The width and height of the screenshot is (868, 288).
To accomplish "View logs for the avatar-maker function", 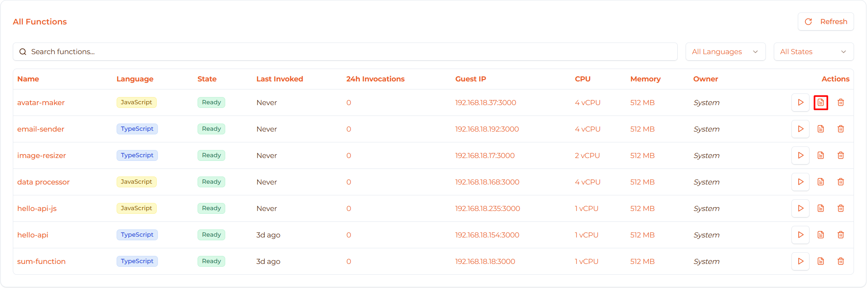I will [821, 102].
